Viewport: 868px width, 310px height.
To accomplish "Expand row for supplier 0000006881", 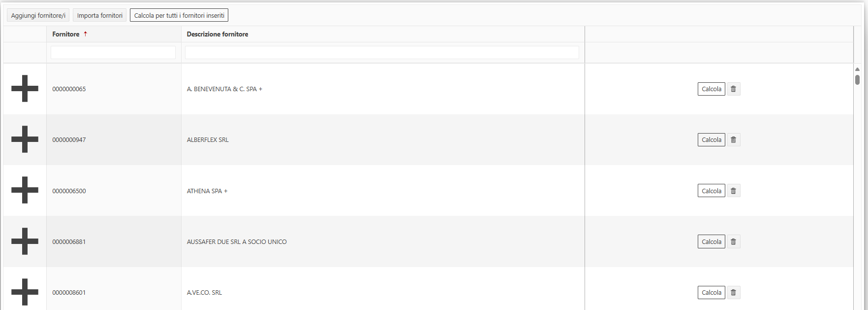I will 25,241.
